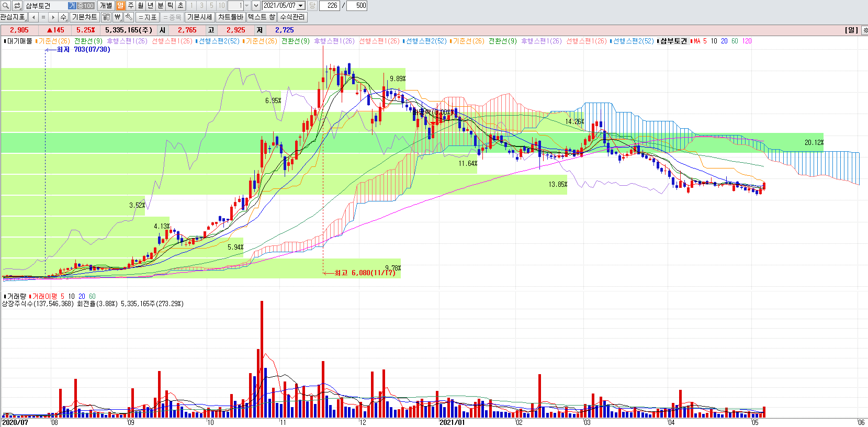Click the =종목 button
This screenshot has height=427, width=868.
pos(172,17)
